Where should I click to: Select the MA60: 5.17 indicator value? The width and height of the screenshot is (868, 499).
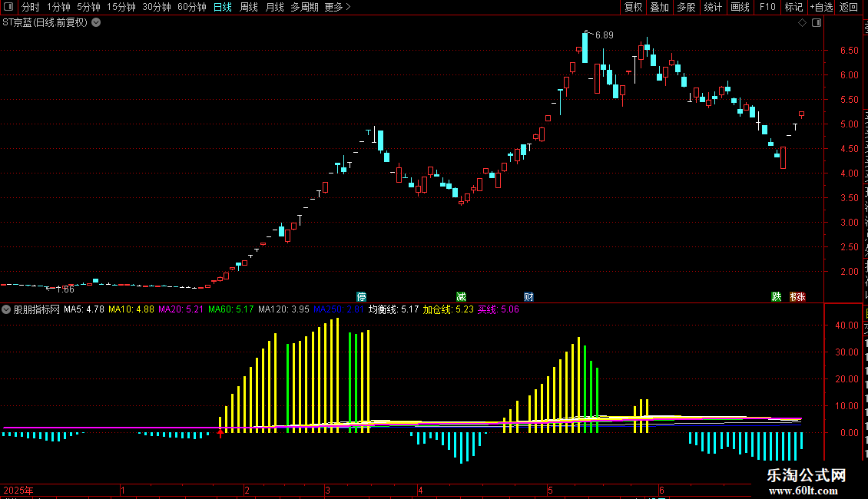tap(231, 310)
